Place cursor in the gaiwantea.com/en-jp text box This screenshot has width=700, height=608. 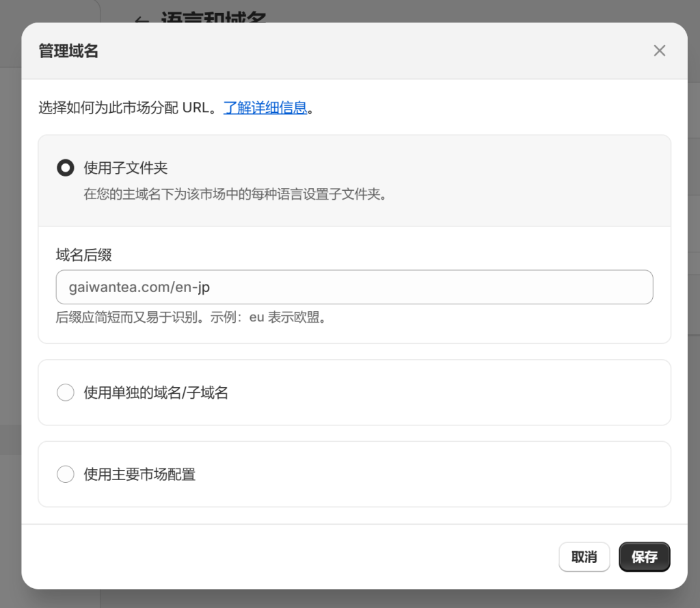(x=354, y=287)
